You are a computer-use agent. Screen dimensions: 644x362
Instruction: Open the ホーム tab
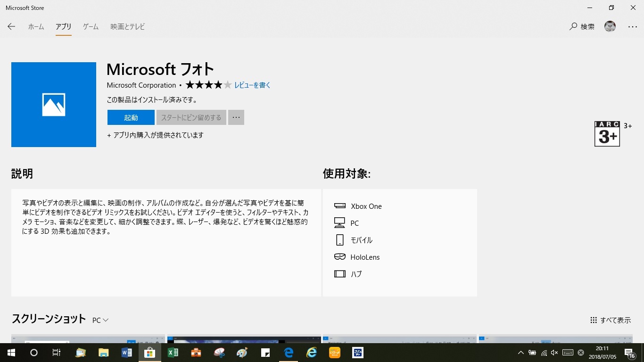[x=36, y=27]
